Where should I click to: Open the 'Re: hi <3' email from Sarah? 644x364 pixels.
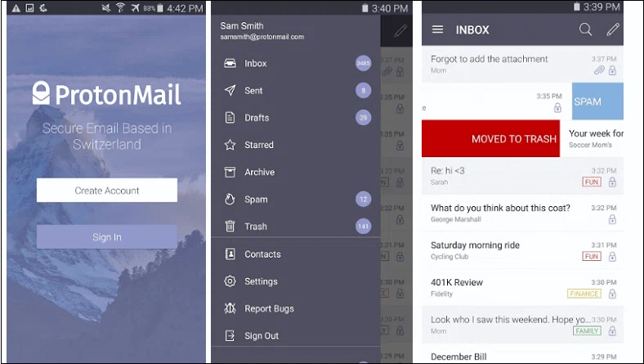(522, 176)
